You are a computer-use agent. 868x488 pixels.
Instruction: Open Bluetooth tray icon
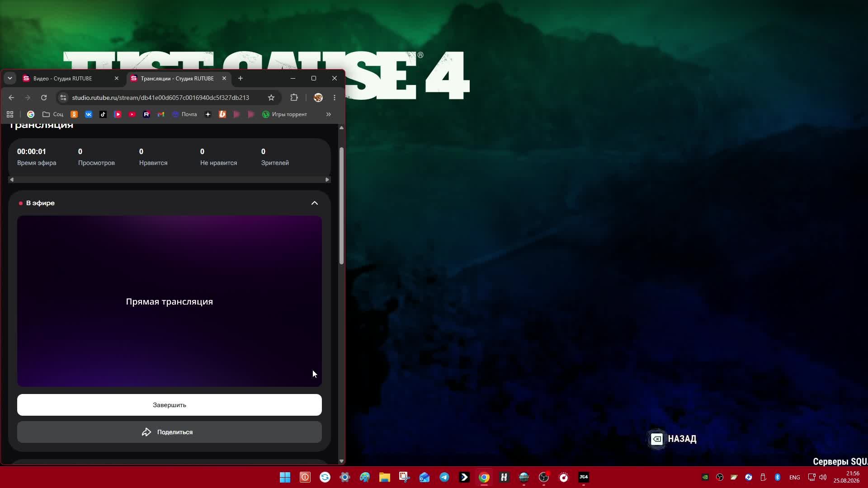[x=778, y=477]
